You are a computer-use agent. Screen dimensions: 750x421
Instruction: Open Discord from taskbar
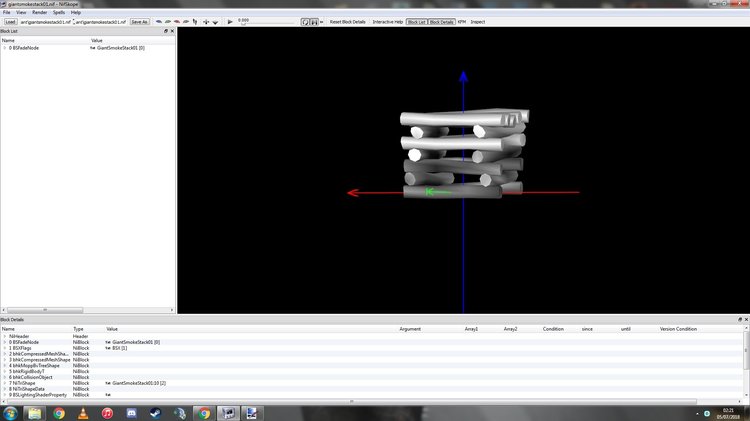pyautogui.click(x=132, y=413)
